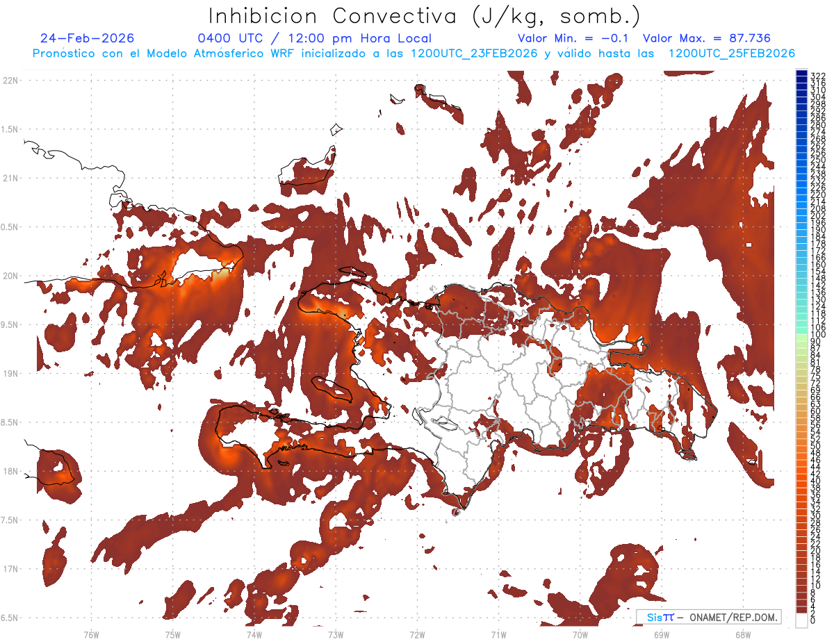The height and width of the screenshot is (644, 834).
Task: Click the date '24-Feb-2026'
Action: point(88,38)
